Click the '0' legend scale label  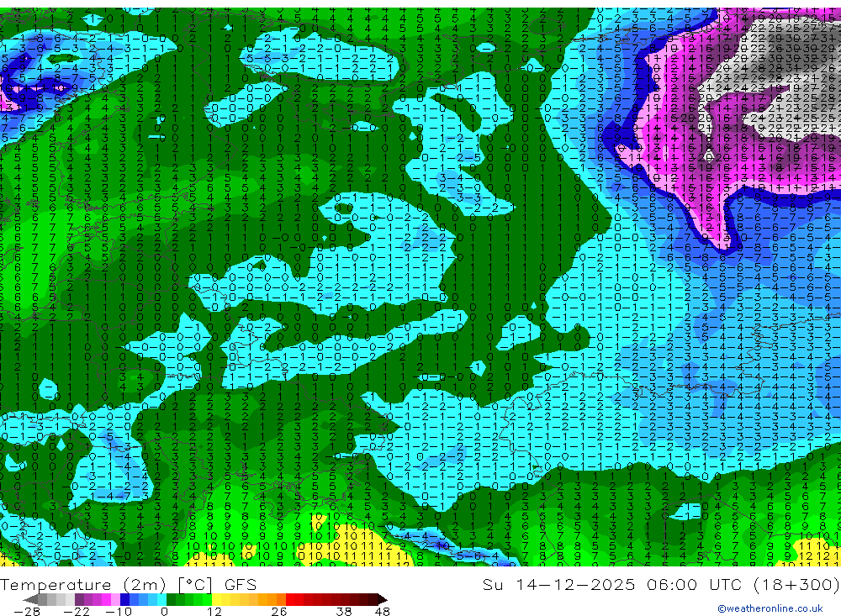pyautogui.click(x=165, y=612)
